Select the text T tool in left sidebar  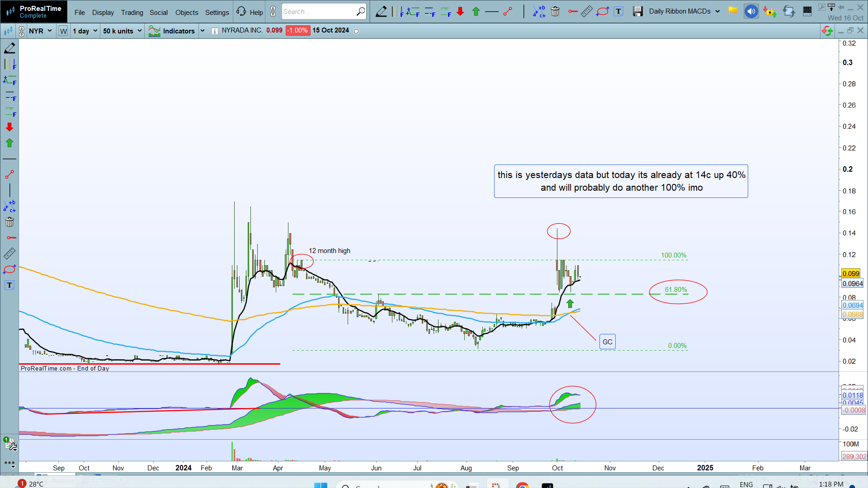coord(9,285)
